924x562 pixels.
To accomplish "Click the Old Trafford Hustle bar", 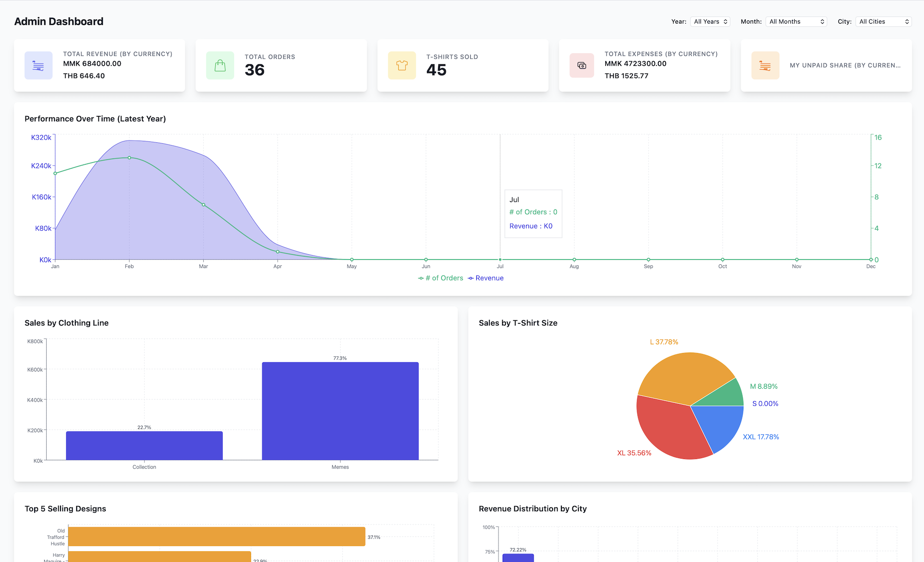I will (217, 537).
